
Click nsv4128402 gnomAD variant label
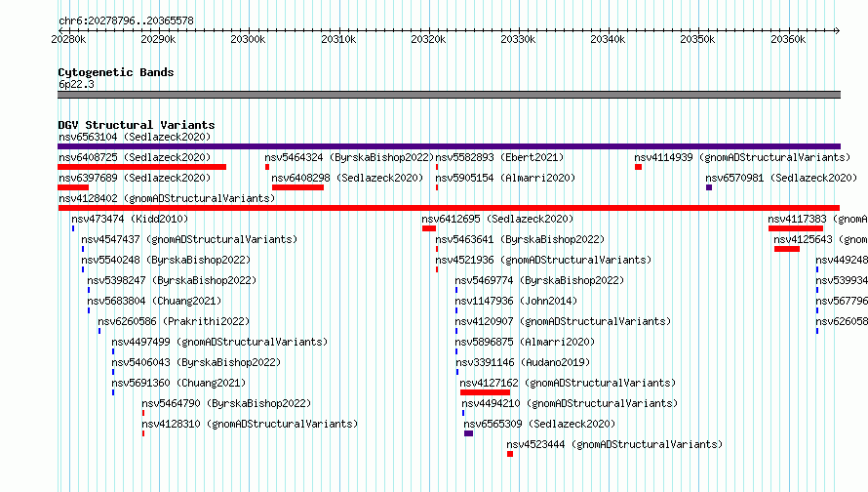[167, 198]
